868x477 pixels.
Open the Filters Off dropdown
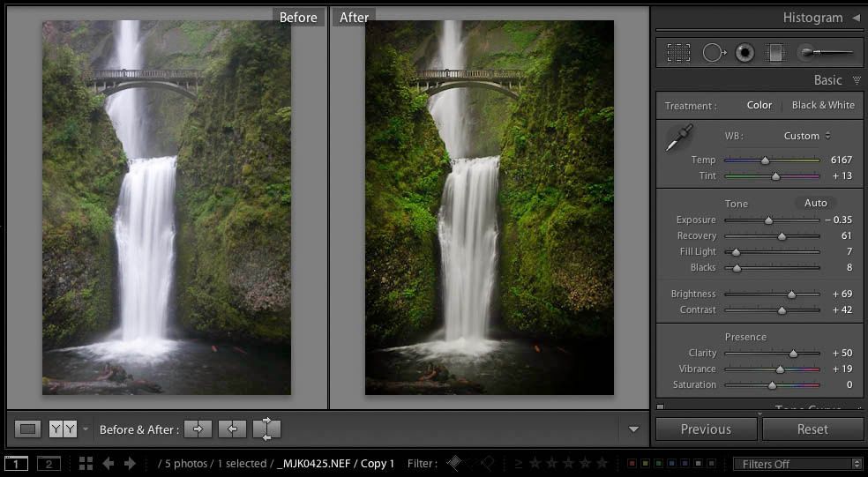[x=798, y=464]
